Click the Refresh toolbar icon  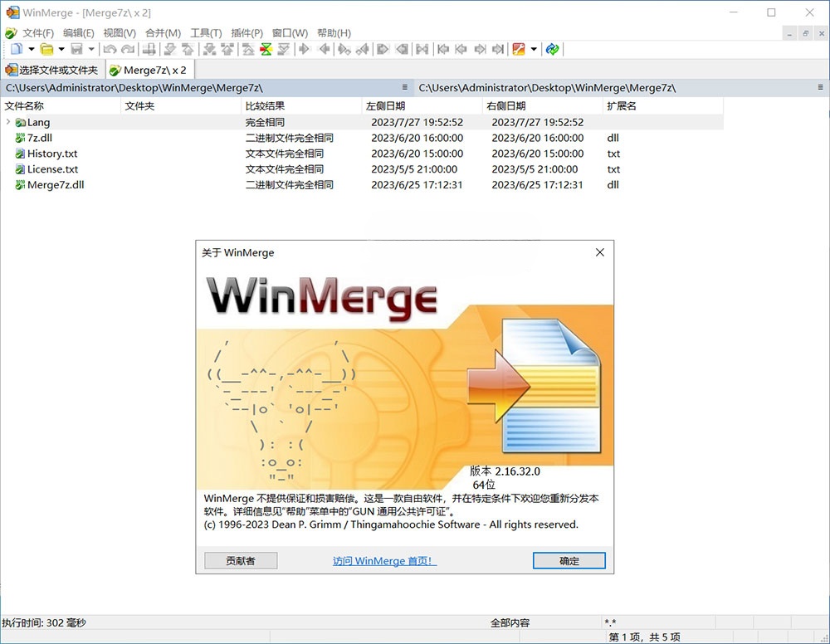click(552, 49)
